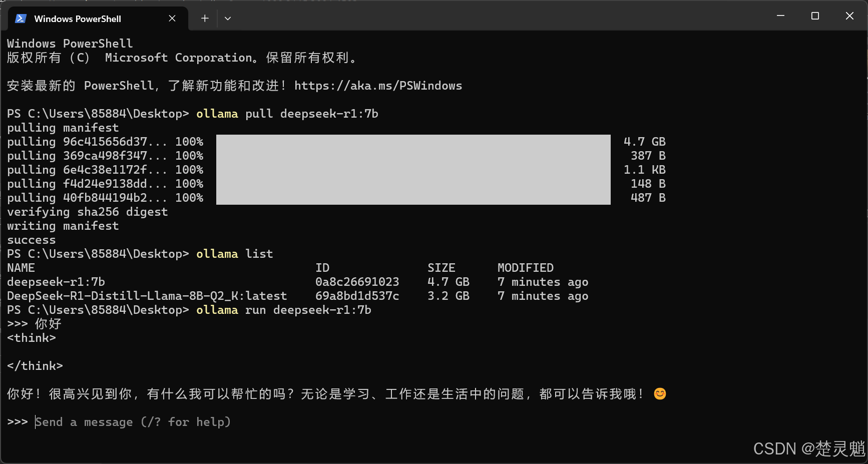
Task: Click the 'ollama list' command text
Action: pyautogui.click(x=235, y=254)
